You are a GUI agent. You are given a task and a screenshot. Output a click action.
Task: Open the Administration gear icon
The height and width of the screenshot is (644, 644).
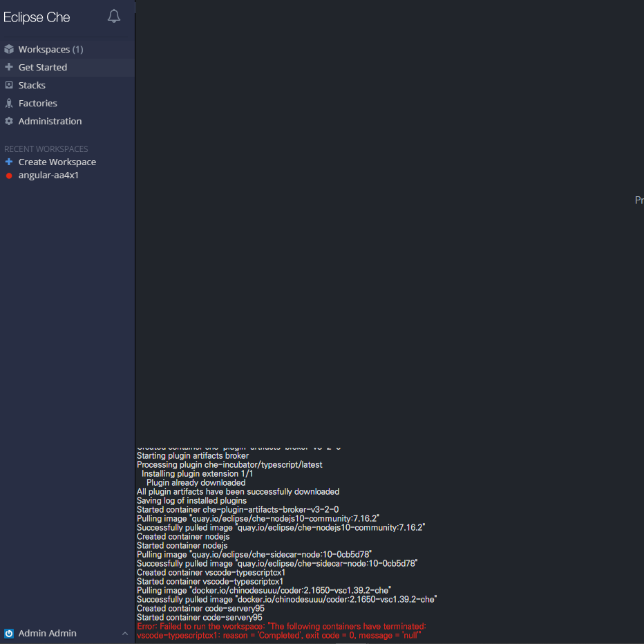(x=9, y=120)
